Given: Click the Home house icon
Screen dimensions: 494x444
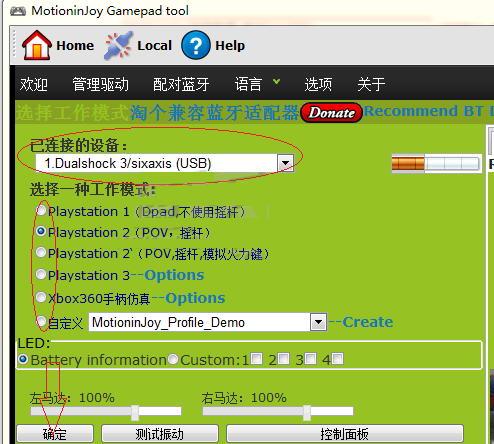Looking at the screenshot, I should 37,45.
